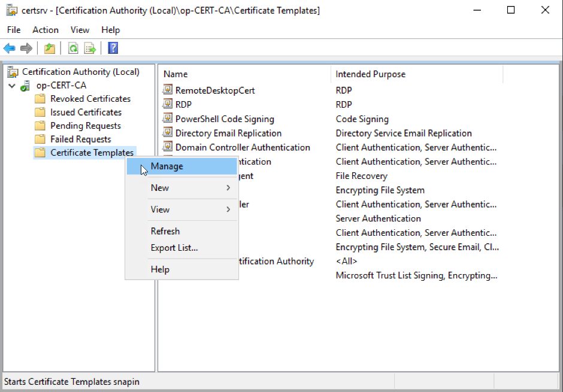Viewport: 563px width, 392px height.
Task: Select Certificate Templates in the tree
Action: tap(92, 153)
